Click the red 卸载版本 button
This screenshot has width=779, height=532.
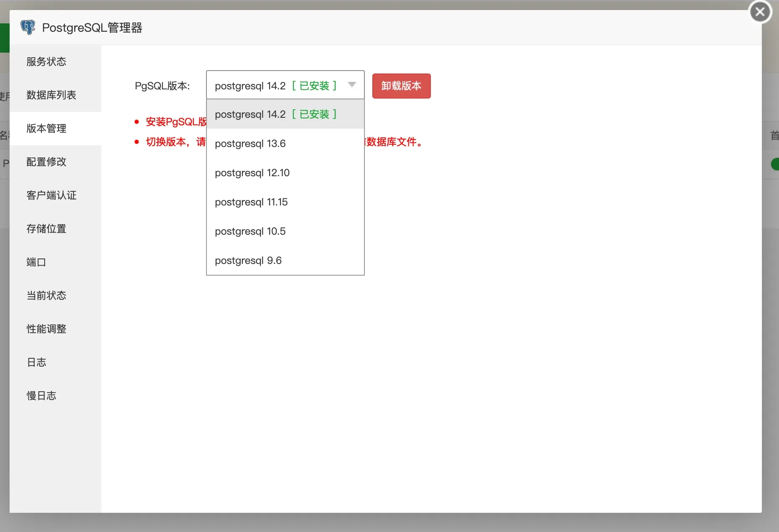point(401,86)
